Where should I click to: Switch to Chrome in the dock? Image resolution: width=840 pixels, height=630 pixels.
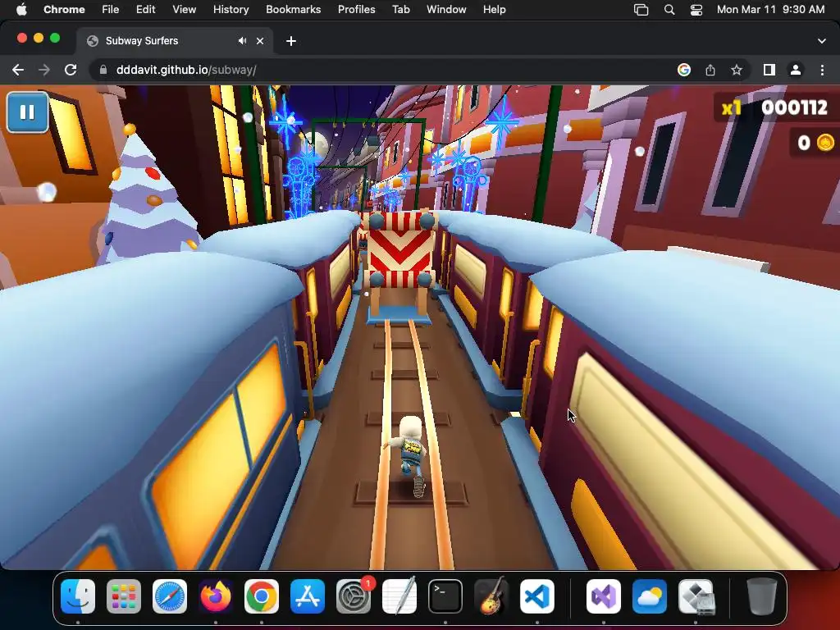(262, 596)
